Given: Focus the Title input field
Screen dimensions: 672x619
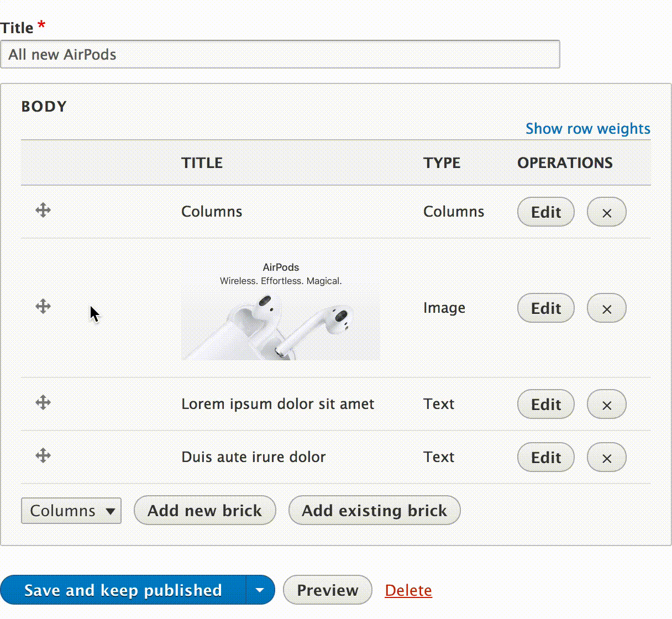Looking at the screenshot, I should 280,55.
